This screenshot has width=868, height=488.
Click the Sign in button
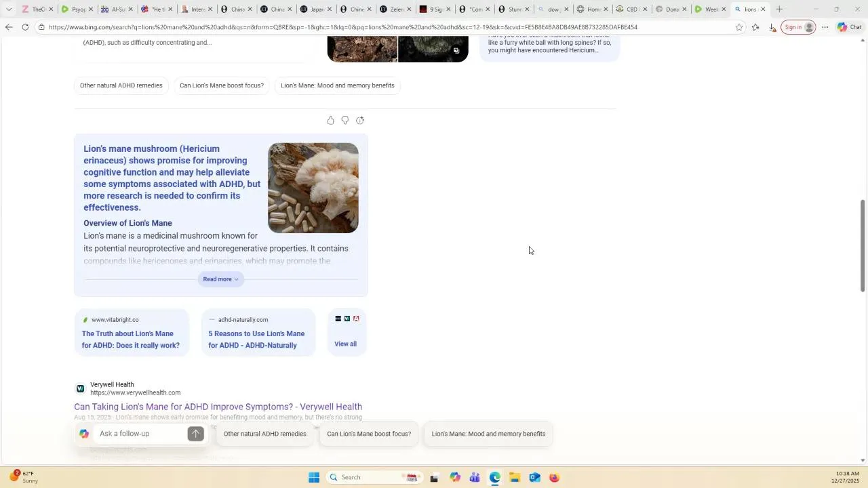[x=798, y=27]
